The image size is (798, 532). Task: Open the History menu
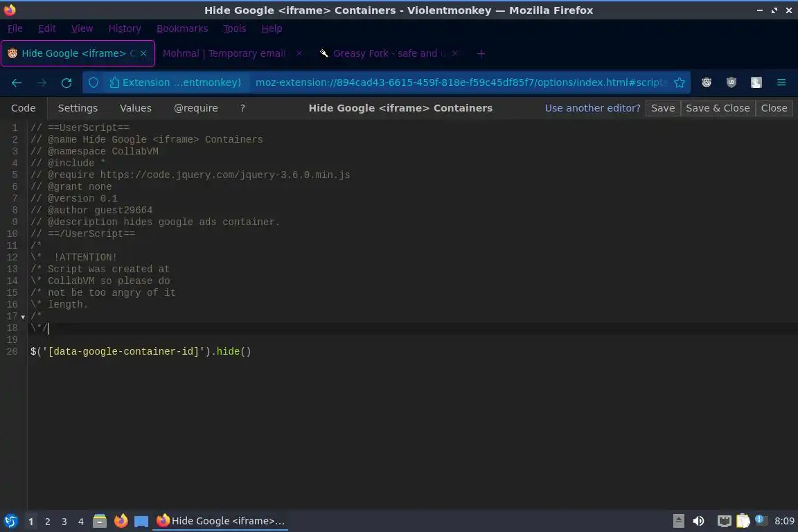125,28
